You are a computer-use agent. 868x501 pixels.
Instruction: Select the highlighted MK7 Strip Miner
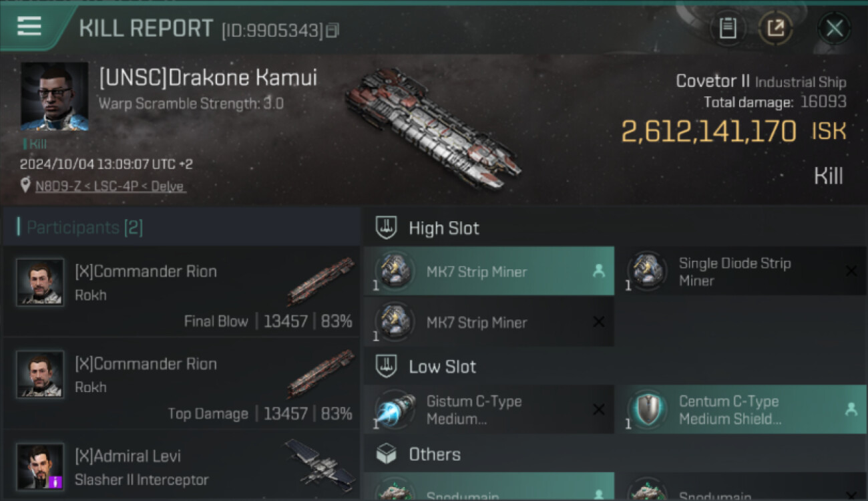489,272
